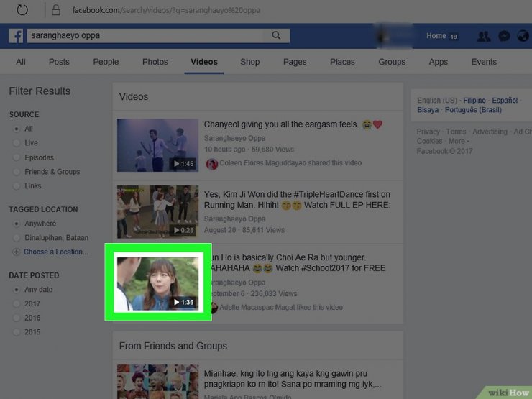Open the Facebook logo home icon

click(x=16, y=36)
